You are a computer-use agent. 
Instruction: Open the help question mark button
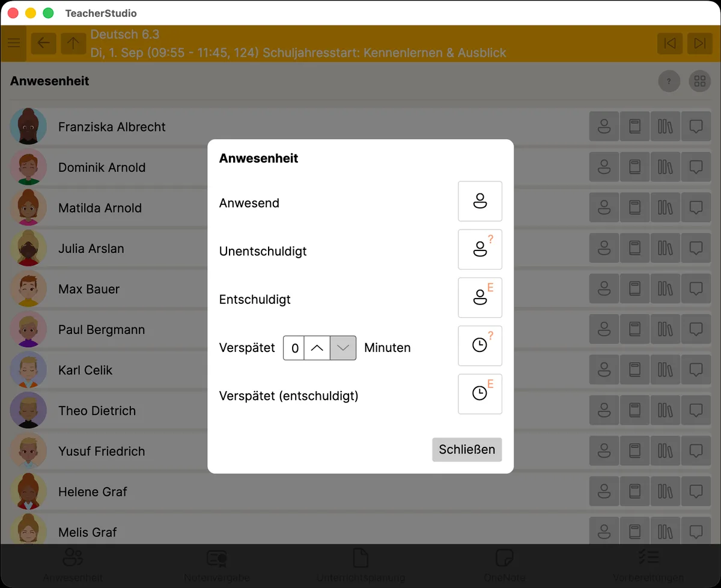tap(669, 81)
